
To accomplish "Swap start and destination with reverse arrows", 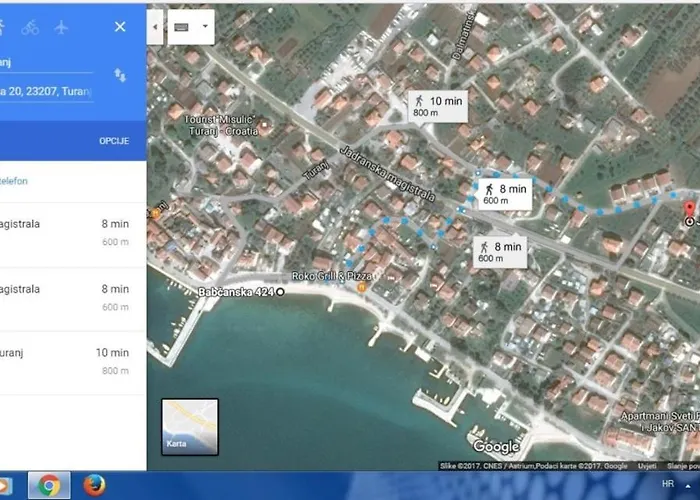I will [120, 76].
